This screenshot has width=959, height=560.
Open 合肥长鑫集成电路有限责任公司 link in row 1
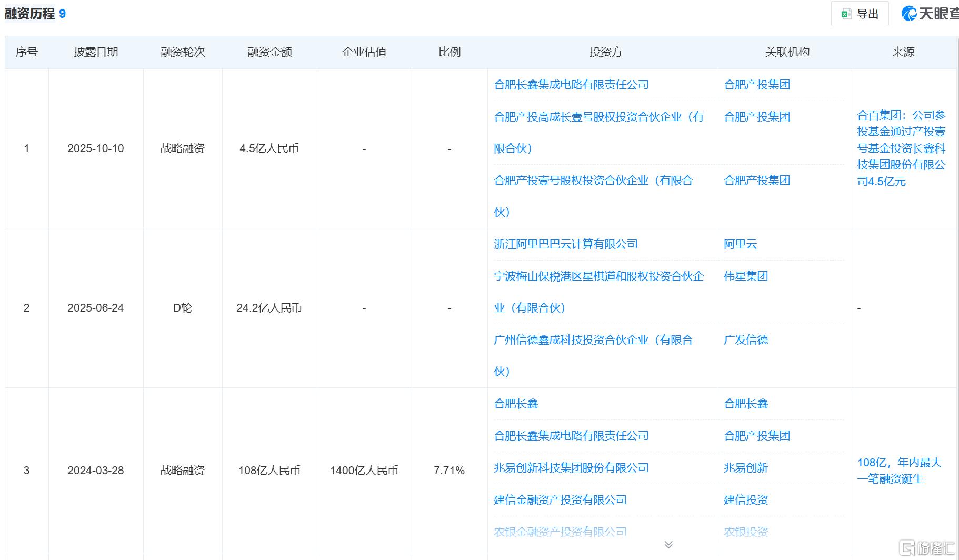coord(571,85)
